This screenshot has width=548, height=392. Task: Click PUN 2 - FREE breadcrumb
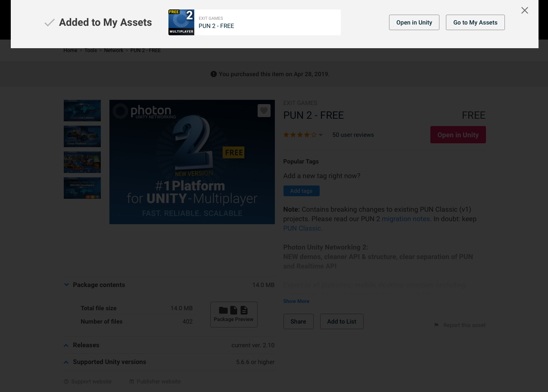click(x=146, y=50)
